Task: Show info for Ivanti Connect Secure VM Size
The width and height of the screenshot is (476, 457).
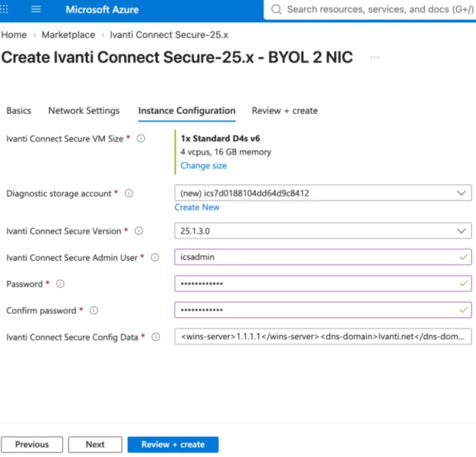Action: (x=141, y=139)
